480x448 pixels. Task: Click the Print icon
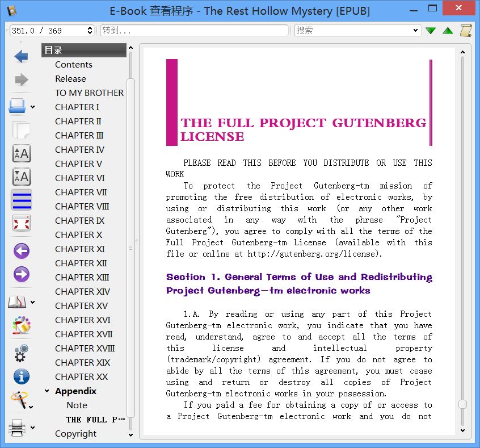[17, 428]
